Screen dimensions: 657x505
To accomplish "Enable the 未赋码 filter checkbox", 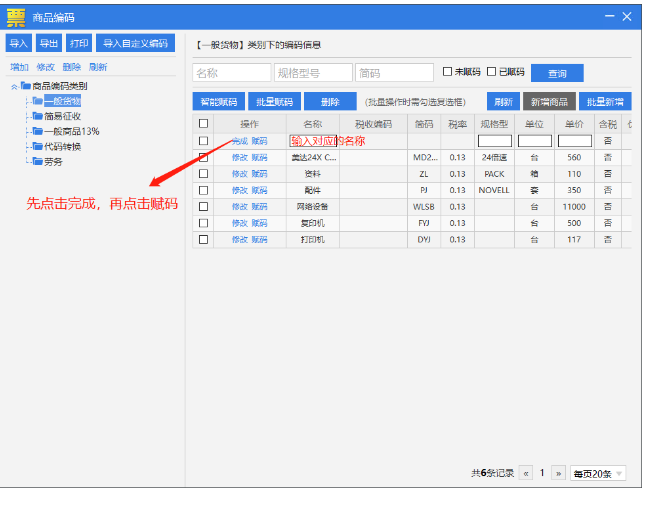I will tap(448, 72).
